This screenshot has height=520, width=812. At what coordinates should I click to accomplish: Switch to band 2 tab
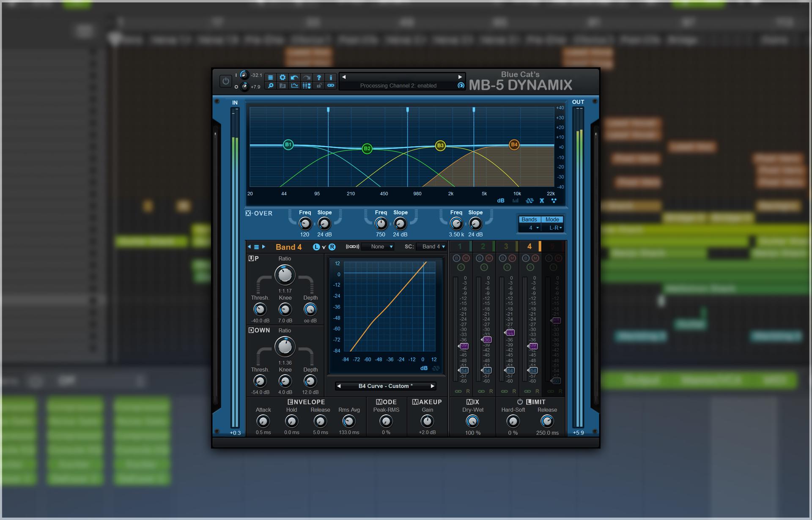click(484, 246)
